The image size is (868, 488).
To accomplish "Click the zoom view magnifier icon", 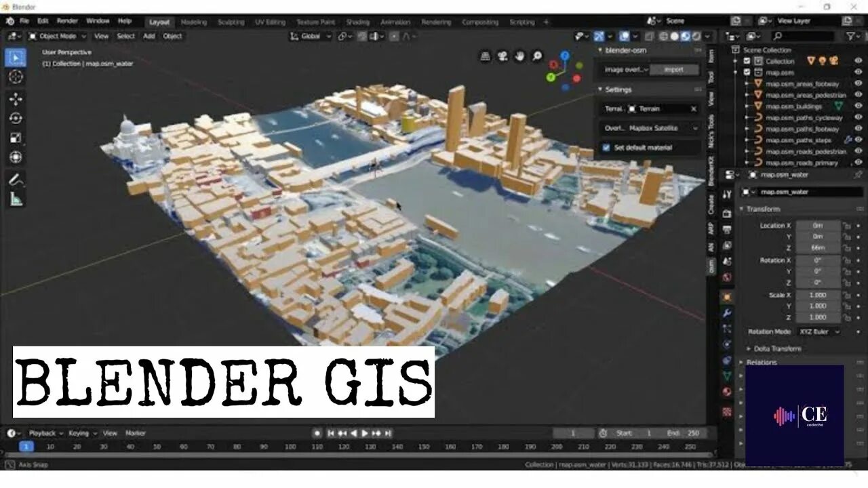I will tap(537, 57).
